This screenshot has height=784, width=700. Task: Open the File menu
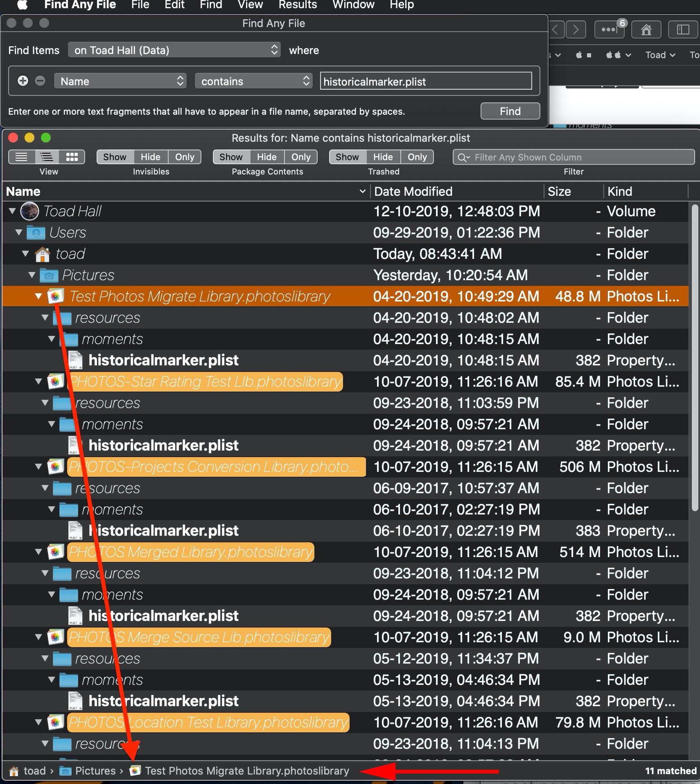tap(140, 5)
